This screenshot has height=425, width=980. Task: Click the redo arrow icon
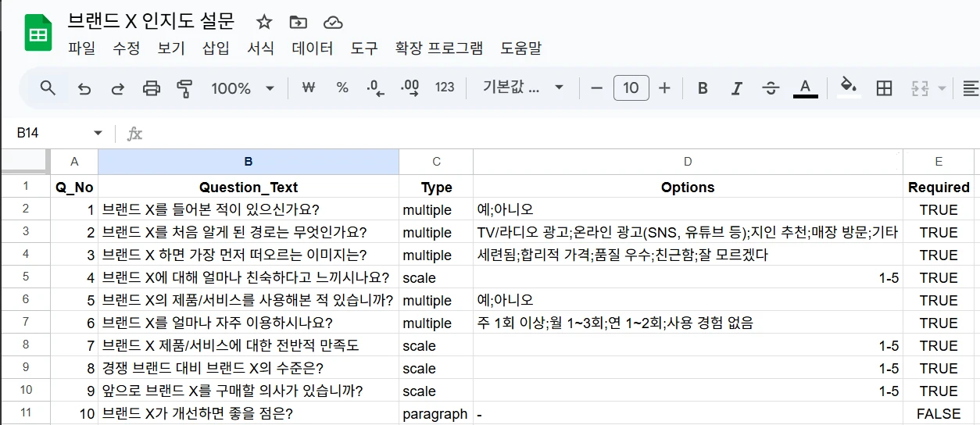[118, 88]
